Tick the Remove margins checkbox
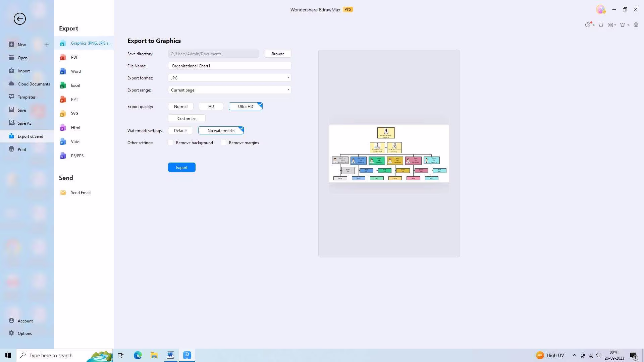Viewport: 644px width, 362px height. point(224,143)
